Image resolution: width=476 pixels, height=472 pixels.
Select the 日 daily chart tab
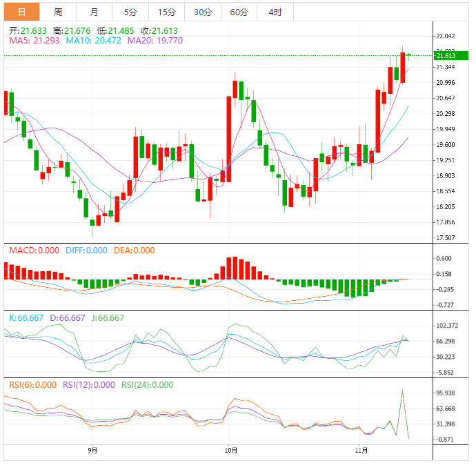click(21, 12)
